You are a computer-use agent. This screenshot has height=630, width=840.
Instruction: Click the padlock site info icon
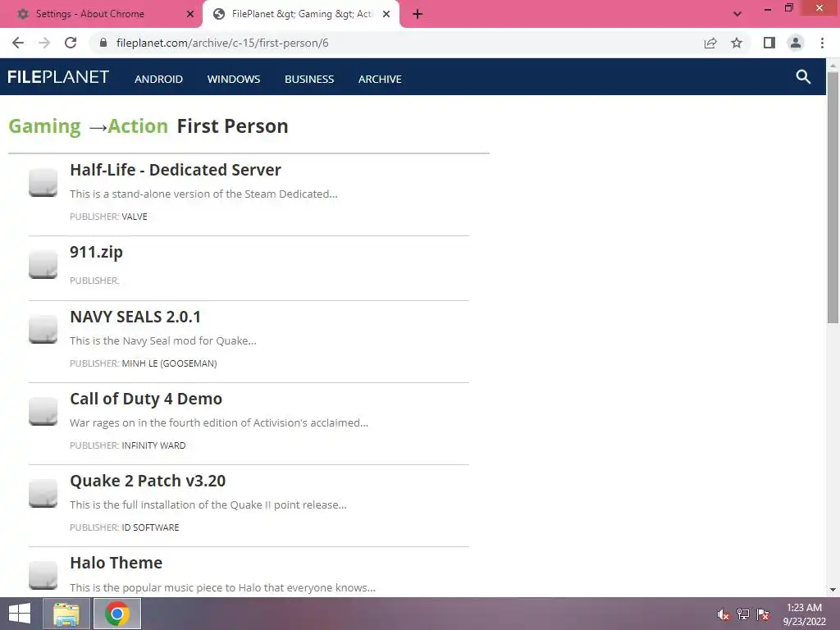coord(103,43)
